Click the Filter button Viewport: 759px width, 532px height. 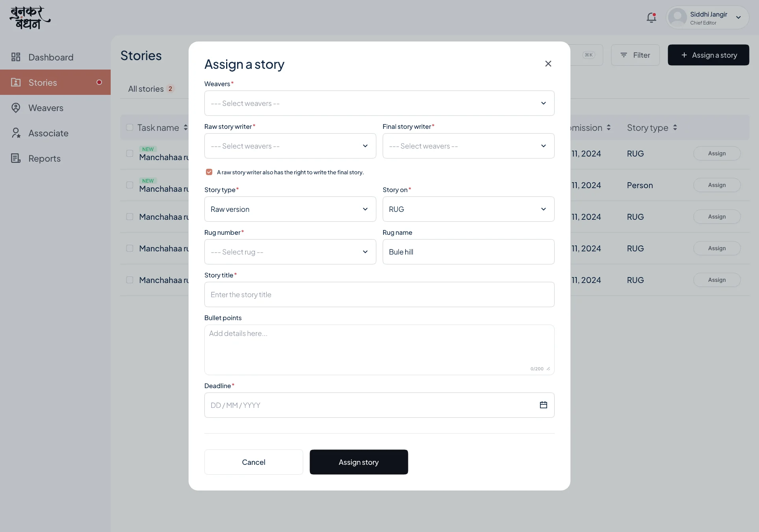(x=635, y=55)
